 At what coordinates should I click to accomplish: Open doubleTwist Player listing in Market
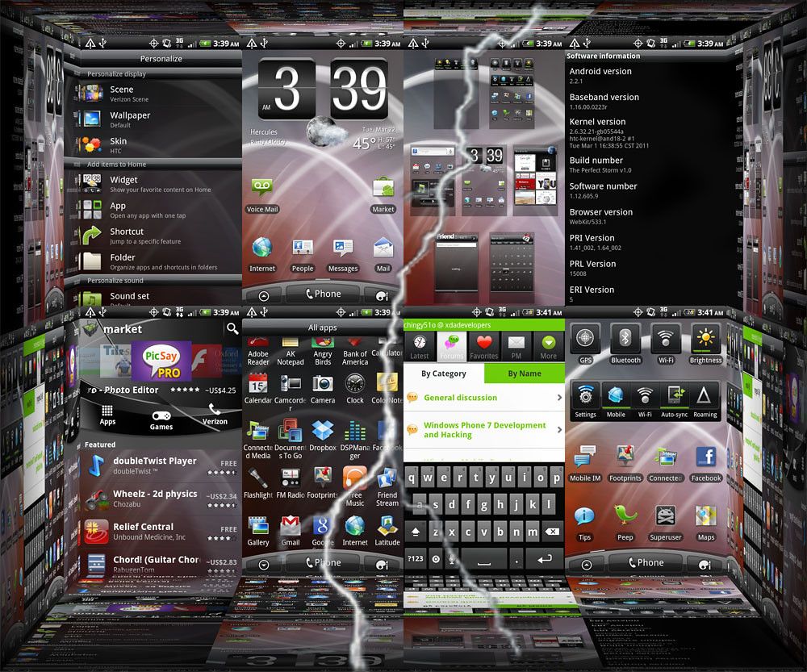click(160, 465)
